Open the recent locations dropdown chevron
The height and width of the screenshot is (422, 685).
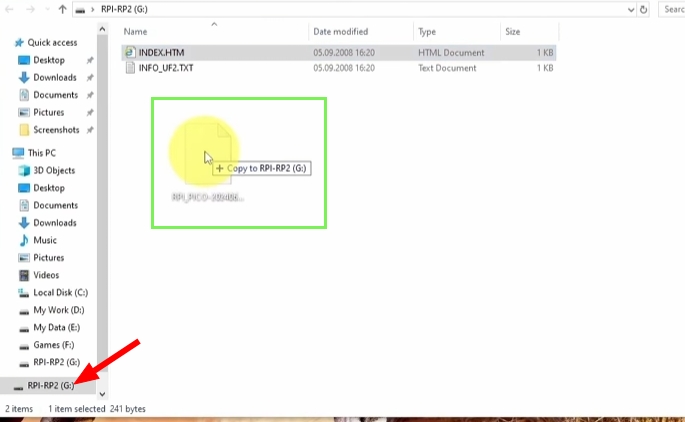(x=45, y=10)
